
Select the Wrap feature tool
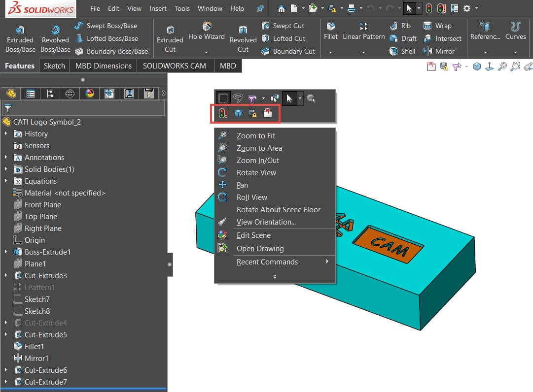[x=437, y=26]
